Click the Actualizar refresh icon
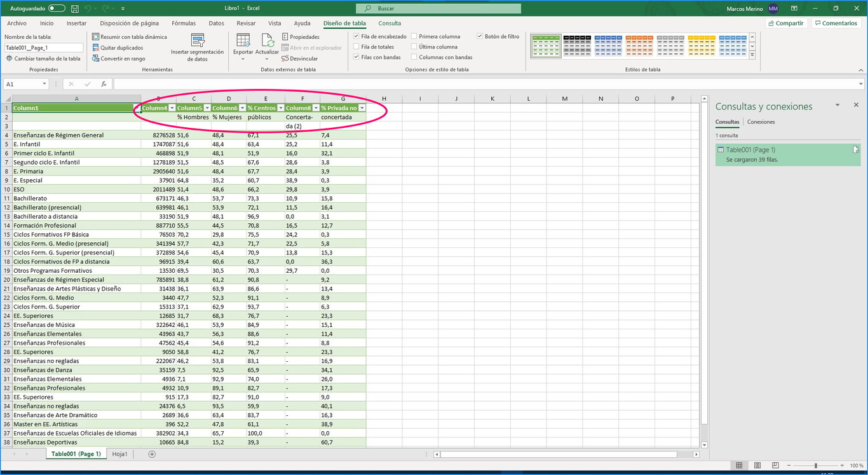This screenshot has height=475, width=868. [268, 41]
